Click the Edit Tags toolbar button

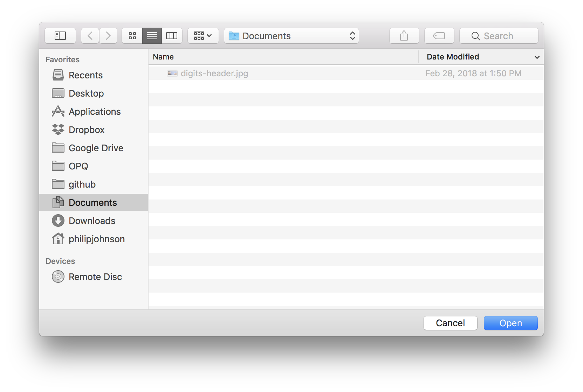[x=439, y=36]
